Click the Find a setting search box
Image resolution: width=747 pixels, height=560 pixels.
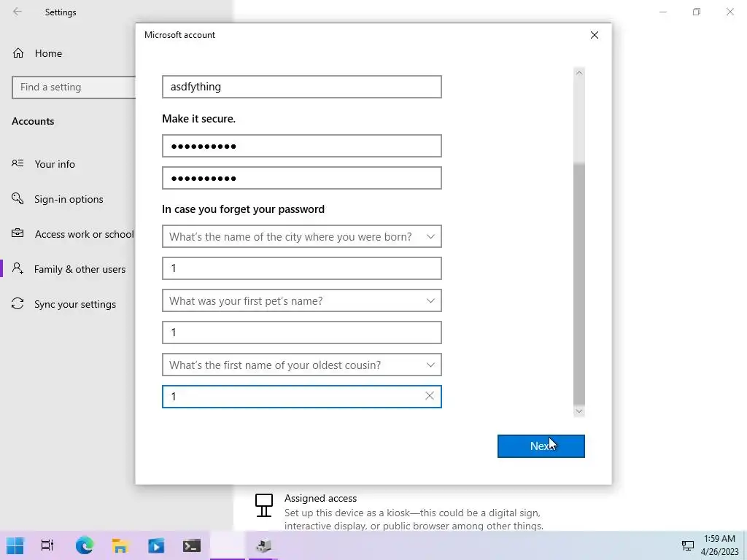tap(74, 87)
